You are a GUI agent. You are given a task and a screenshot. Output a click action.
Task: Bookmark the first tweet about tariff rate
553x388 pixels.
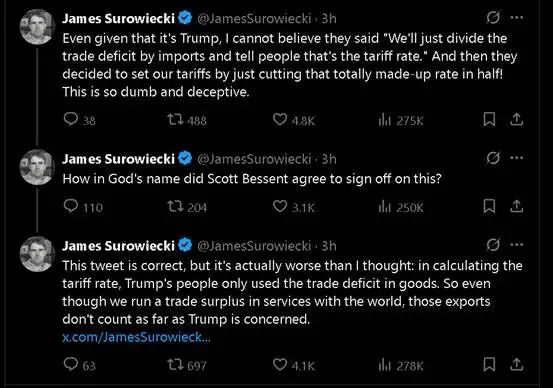coord(489,120)
